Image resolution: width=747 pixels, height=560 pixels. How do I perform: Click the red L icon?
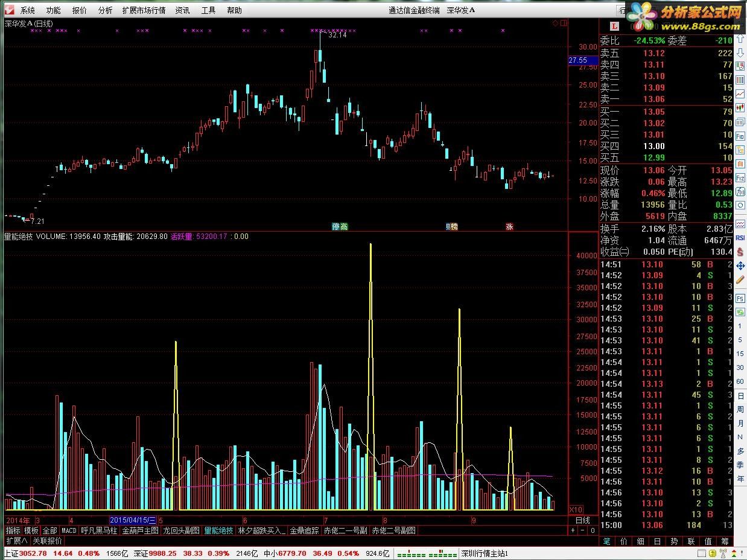coord(615,26)
